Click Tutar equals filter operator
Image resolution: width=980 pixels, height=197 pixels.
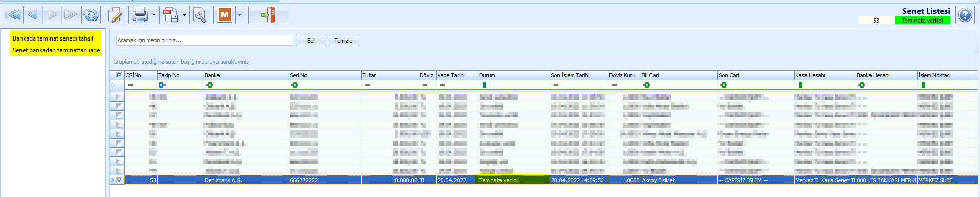pos(367,85)
